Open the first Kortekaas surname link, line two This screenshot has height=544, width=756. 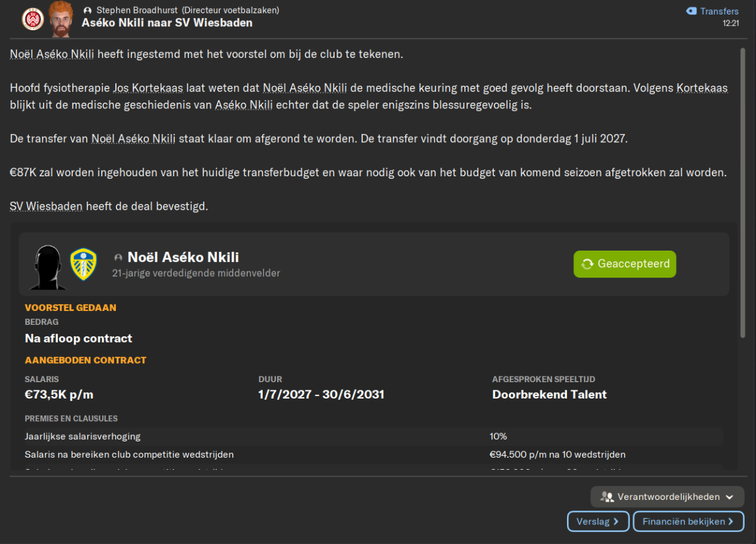[702, 88]
